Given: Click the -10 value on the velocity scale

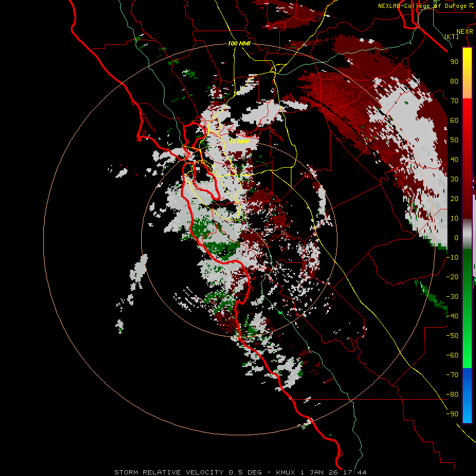Looking at the screenshot, I should [452, 258].
